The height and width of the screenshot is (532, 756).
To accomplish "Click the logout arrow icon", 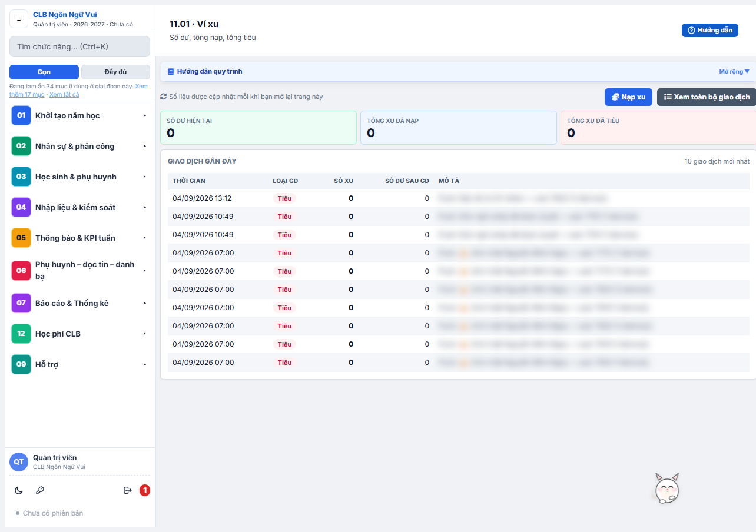I will pos(127,490).
